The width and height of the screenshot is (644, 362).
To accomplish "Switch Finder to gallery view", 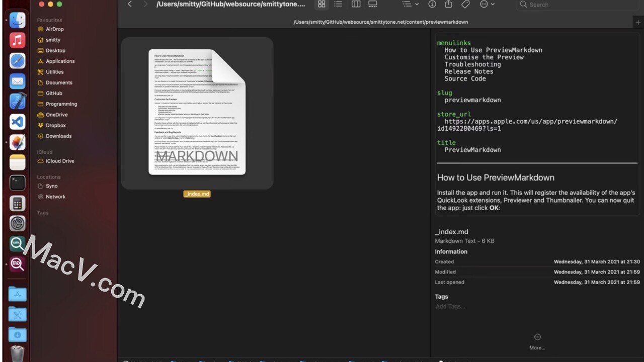I will (373, 4).
